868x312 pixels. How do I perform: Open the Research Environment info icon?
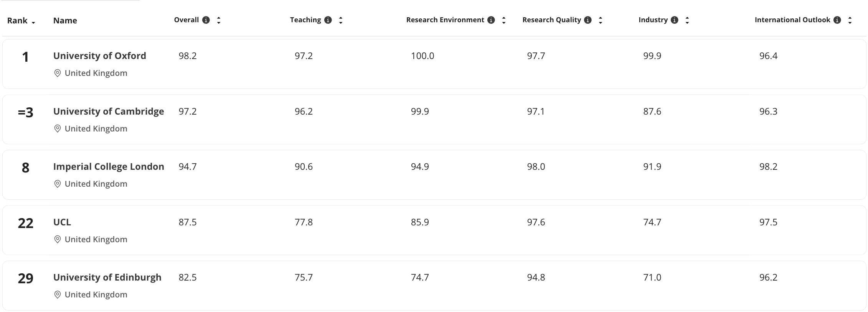tap(491, 20)
